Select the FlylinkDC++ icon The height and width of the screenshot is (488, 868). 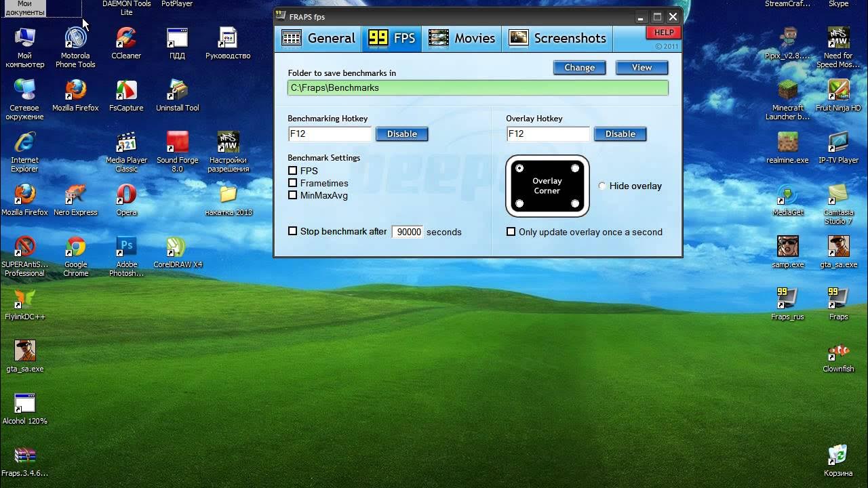click(x=24, y=305)
